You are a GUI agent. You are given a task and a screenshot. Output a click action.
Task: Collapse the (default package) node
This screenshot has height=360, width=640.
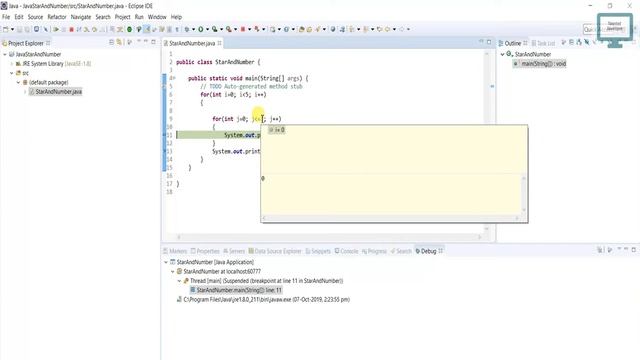point(18,82)
